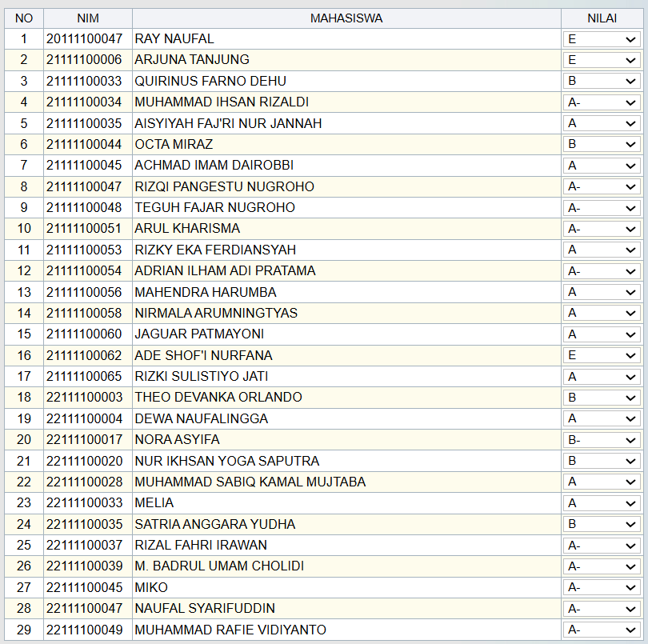Click the NILAI column header
Screen dimensions: 648x644
(602, 18)
